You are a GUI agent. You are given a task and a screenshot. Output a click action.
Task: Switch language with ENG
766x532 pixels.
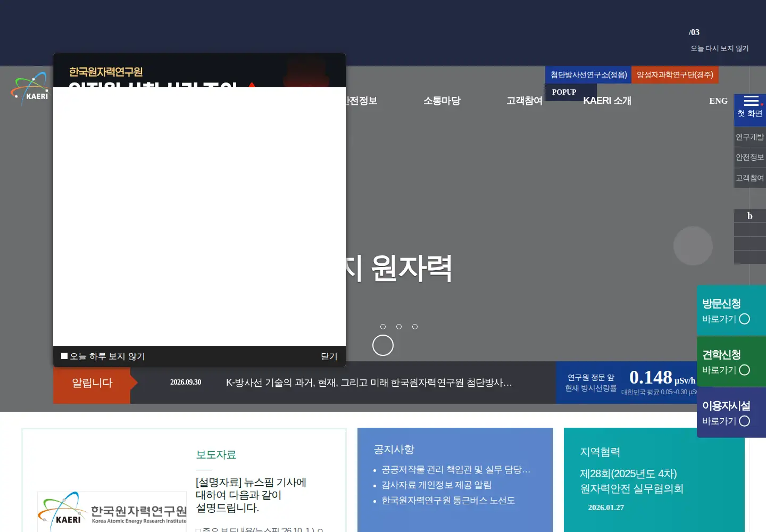(718, 101)
